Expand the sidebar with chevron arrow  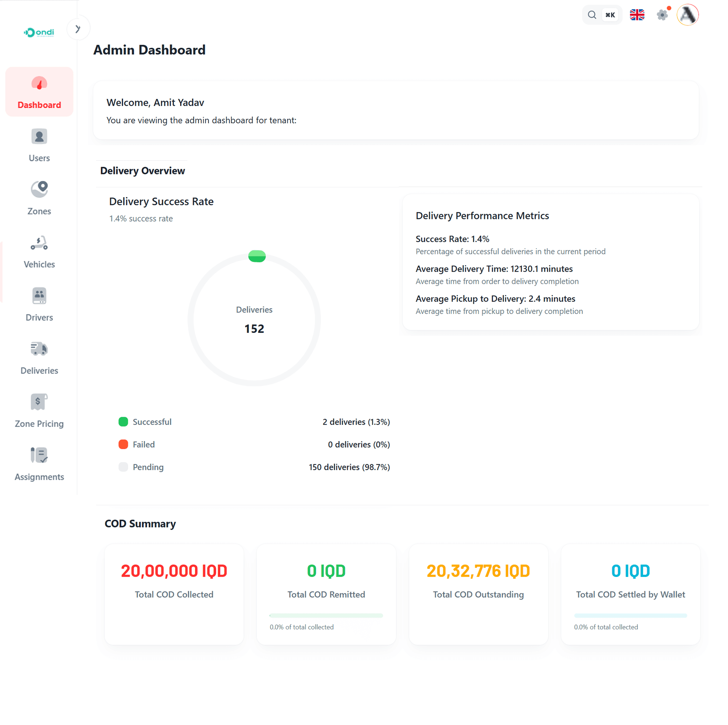coord(78,29)
